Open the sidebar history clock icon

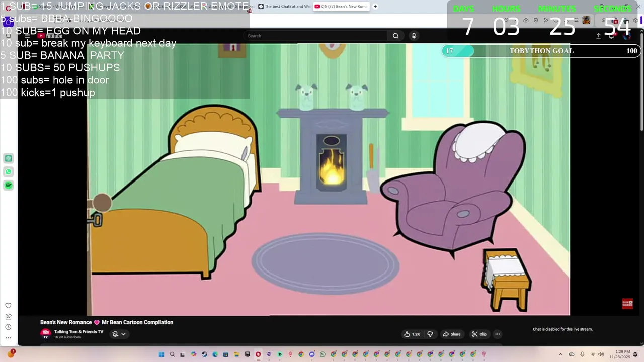click(8, 327)
